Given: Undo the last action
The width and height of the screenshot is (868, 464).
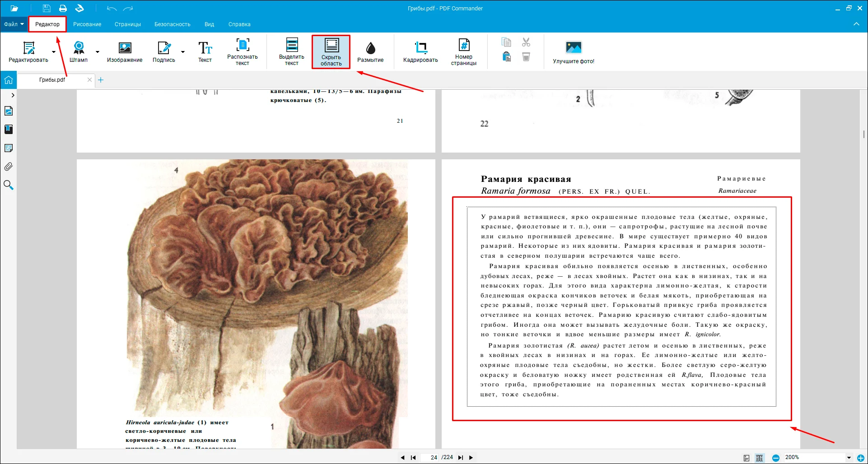Looking at the screenshot, I should coord(112,8).
